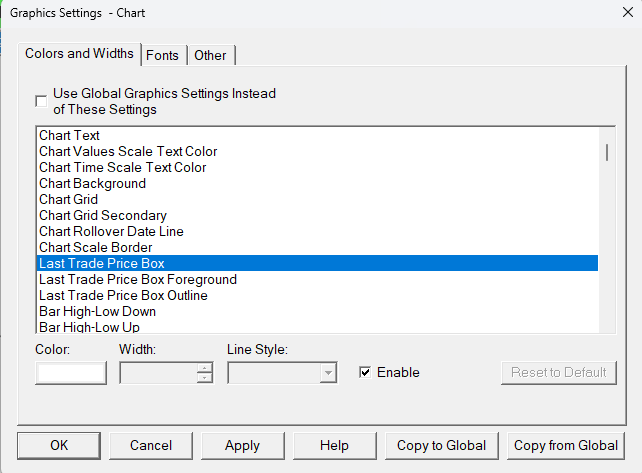Click Copy to Global button
Viewport: 642px width, 473px height.
[x=441, y=446]
